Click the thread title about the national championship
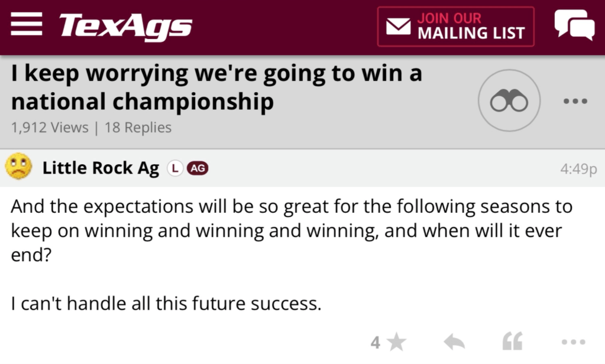 click(216, 88)
